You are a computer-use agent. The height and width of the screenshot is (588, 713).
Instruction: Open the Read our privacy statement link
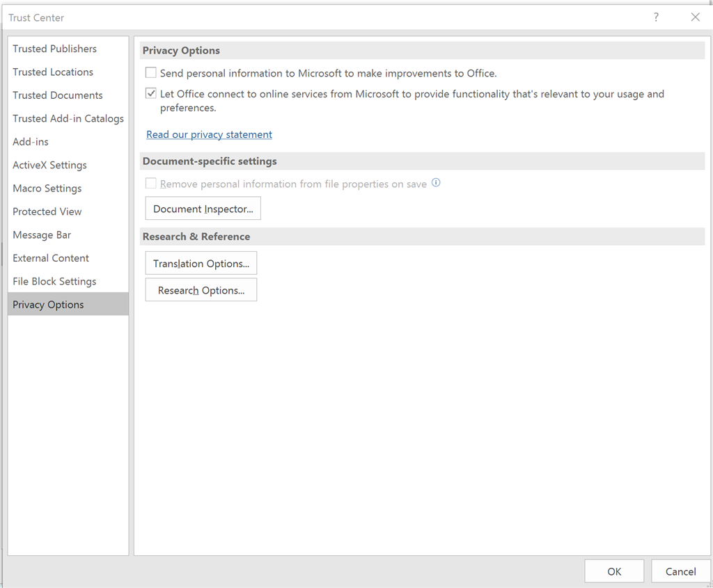[209, 134]
